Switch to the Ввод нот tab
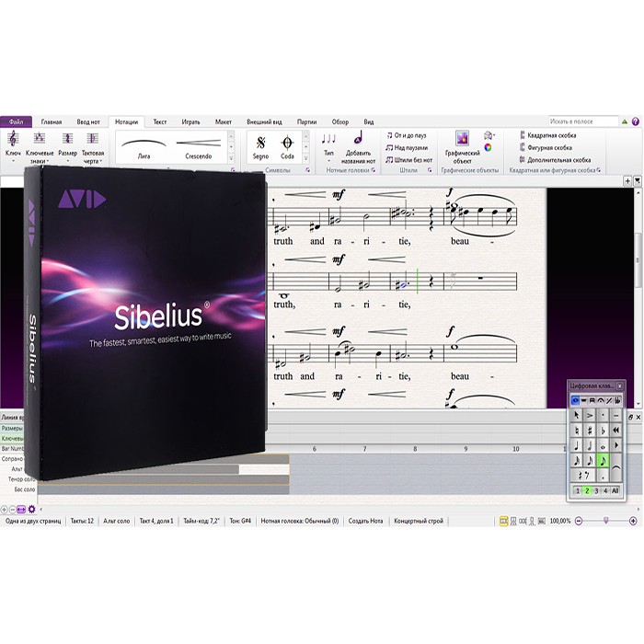Screen dimensions: 644x644 coord(88,122)
